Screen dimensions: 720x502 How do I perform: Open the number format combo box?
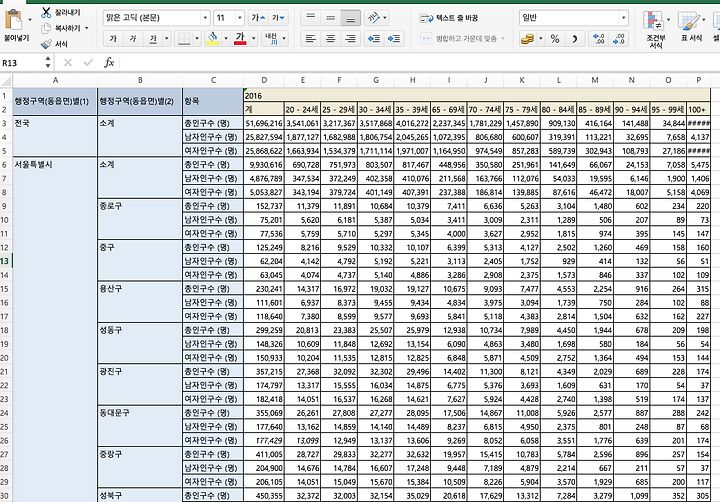(x=574, y=18)
